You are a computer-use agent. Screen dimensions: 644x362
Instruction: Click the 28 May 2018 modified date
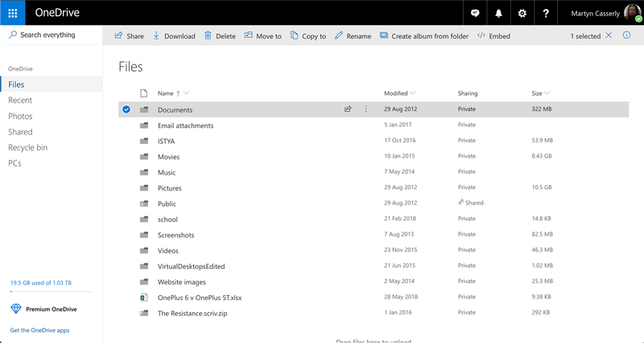tap(401, 296)
